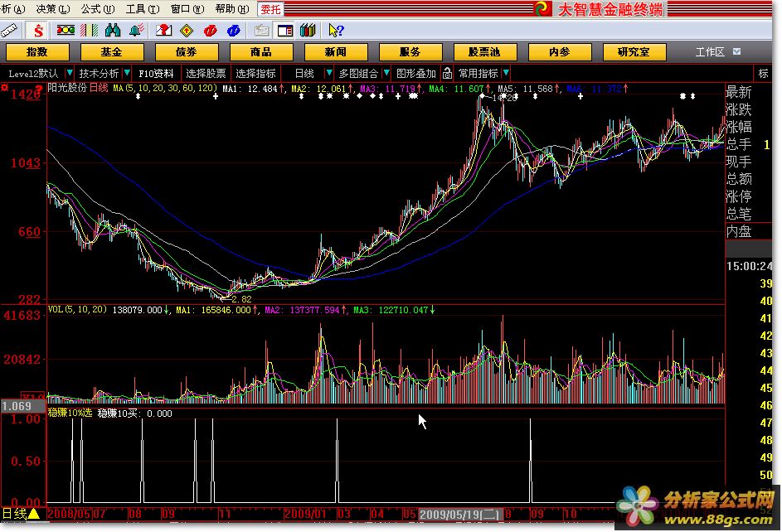Click 选择指标 in the toolbar

click(256, 74)
